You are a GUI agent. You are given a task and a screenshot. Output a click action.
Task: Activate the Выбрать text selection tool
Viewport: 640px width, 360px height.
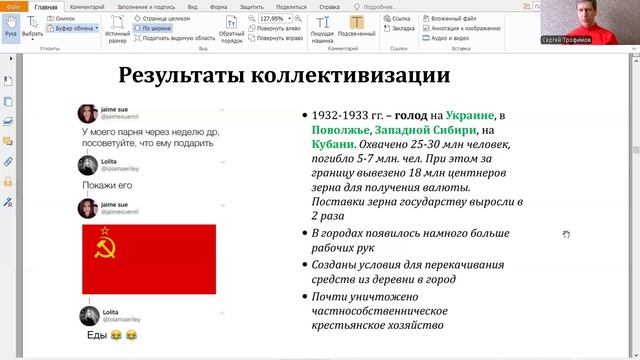tap(32, 27)
